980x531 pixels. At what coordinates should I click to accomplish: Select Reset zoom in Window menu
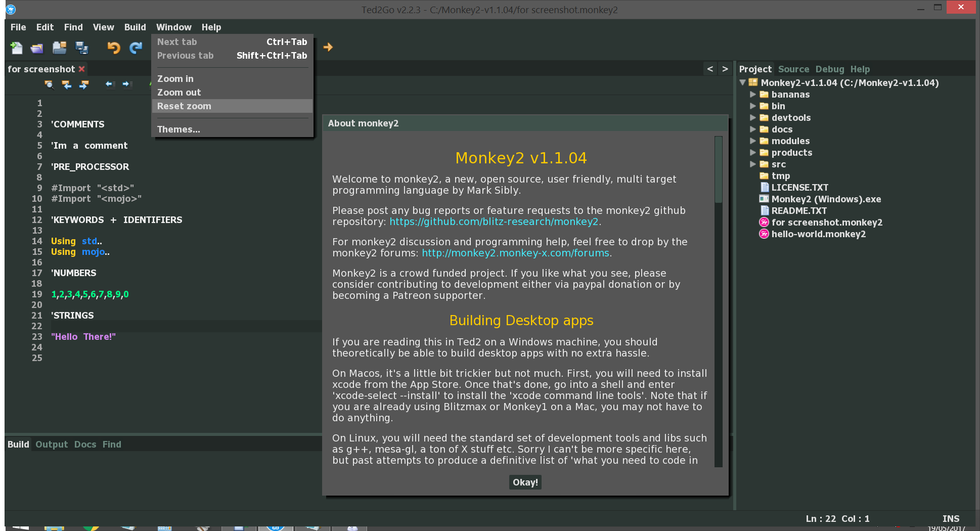184,106
